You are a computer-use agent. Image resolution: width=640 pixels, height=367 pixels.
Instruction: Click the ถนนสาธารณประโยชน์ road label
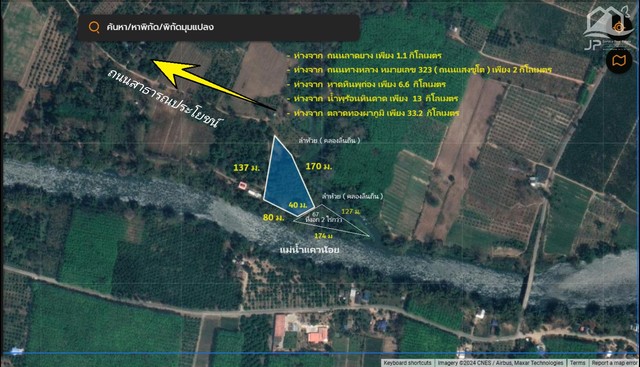(x=164, y=98)
